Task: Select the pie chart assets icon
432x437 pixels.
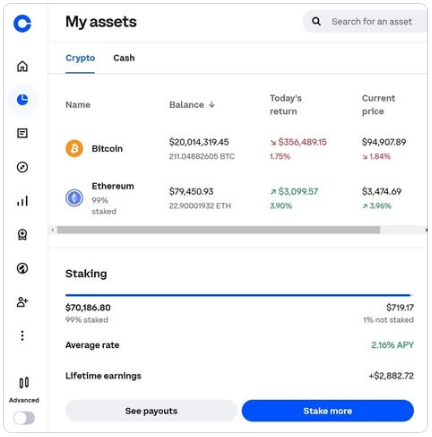Action: (22, 100)
